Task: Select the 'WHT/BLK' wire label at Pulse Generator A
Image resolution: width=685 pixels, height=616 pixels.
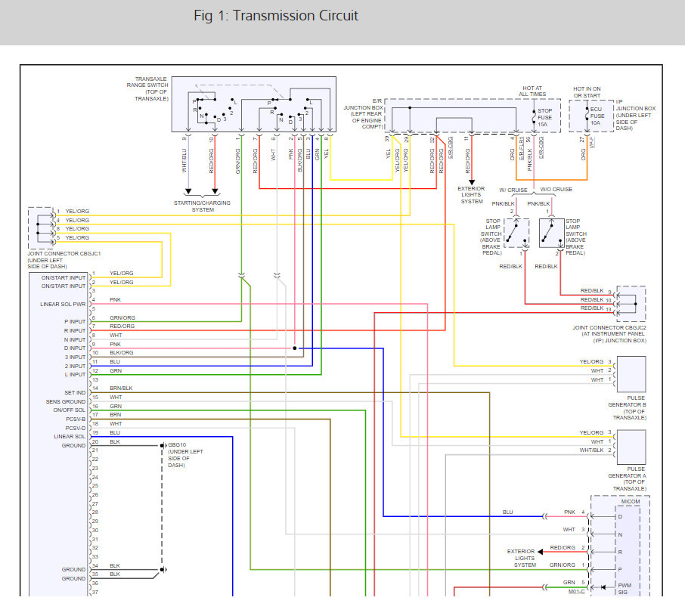Action: [x=591, y=450]
